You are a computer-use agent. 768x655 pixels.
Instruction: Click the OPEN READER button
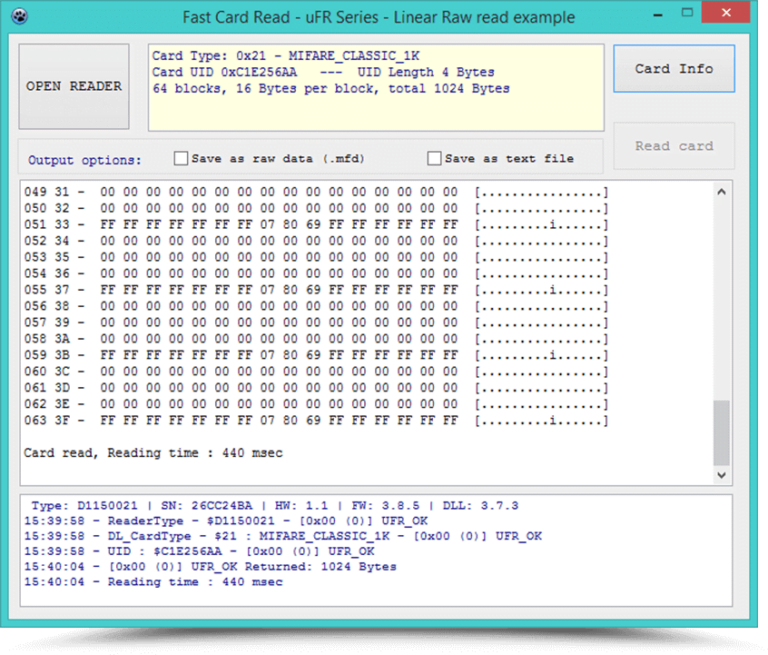tap(74, 87)
